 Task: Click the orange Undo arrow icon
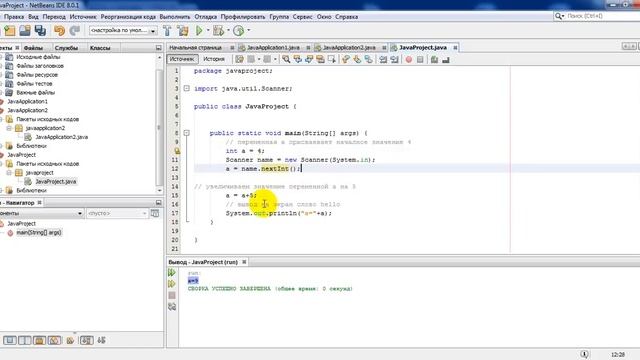(60, 31)
